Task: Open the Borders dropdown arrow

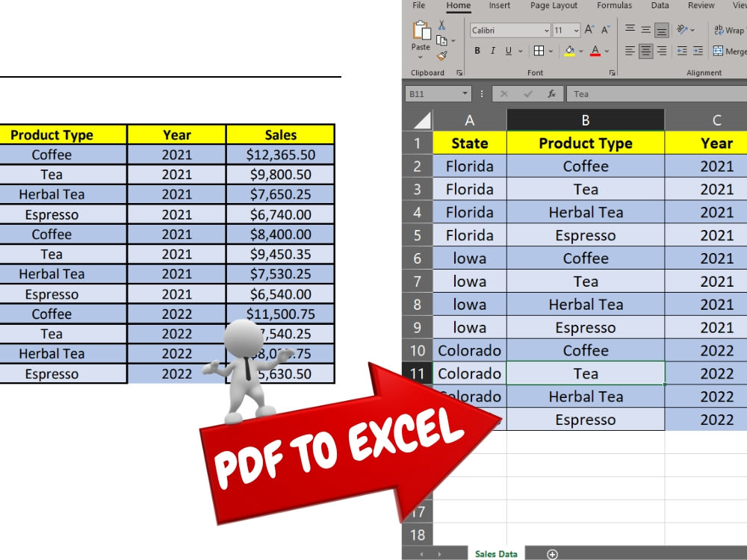Action: 551,51
